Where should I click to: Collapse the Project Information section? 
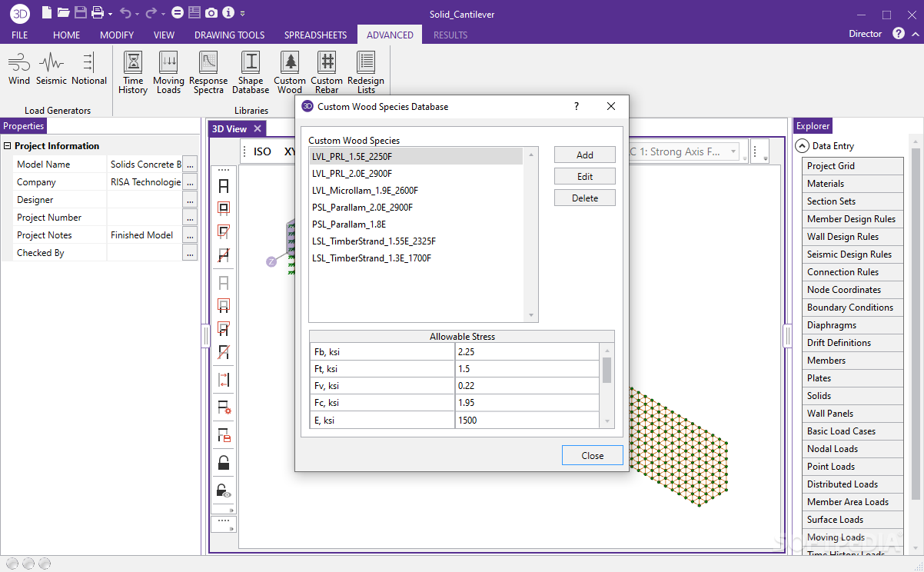pyautogui.click(x=8, y=146)
